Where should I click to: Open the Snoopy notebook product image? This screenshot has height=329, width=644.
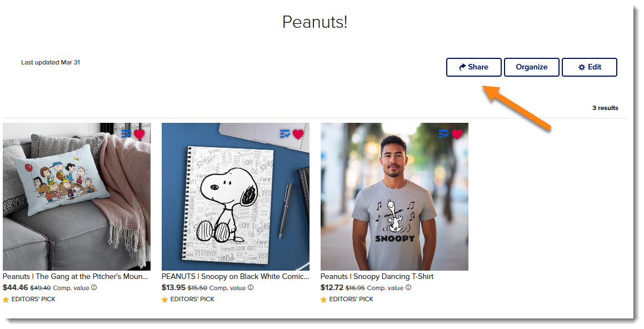coord(236,197)
